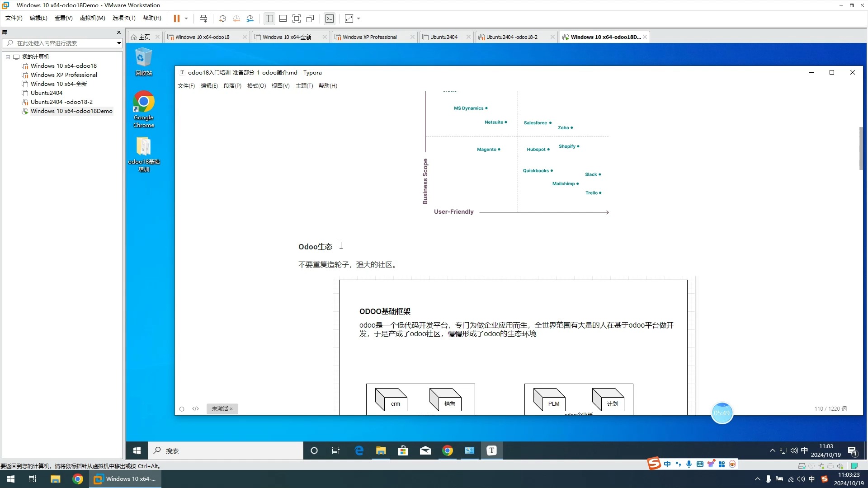Screen dimensions: 868x488
Task: Open VMware 选项卡(T) menu
Action: pyautogui.click(x=124, y=18)
